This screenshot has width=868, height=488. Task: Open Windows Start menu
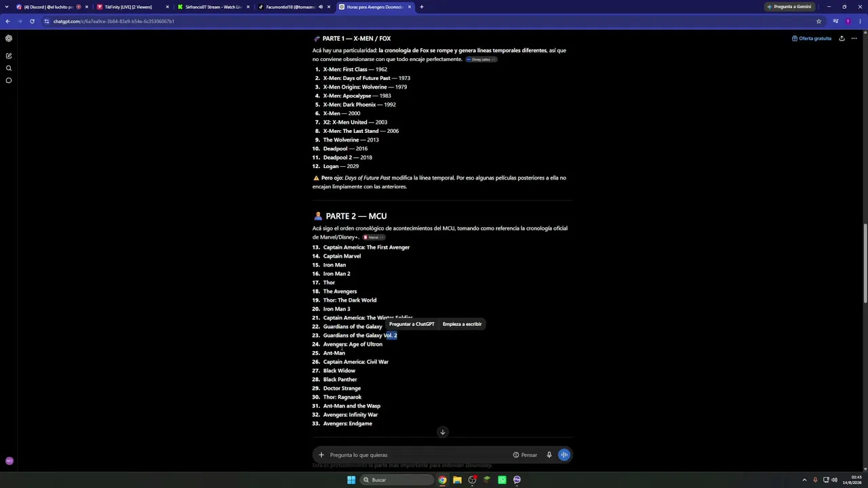click(x=351, y=480)
